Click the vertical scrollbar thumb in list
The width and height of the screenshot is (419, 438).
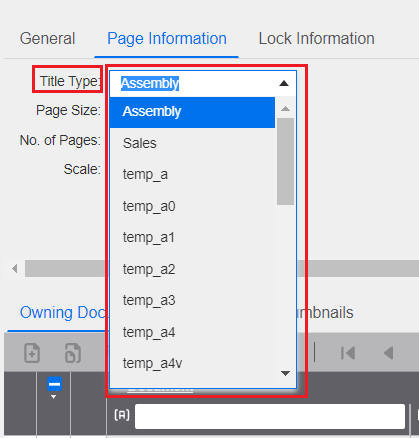[285, 161]
